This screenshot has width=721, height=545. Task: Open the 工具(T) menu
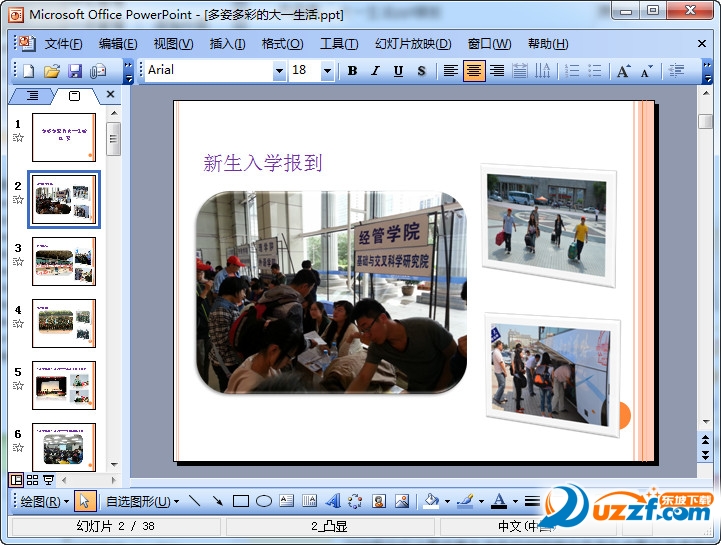click(x=339, y=44)
